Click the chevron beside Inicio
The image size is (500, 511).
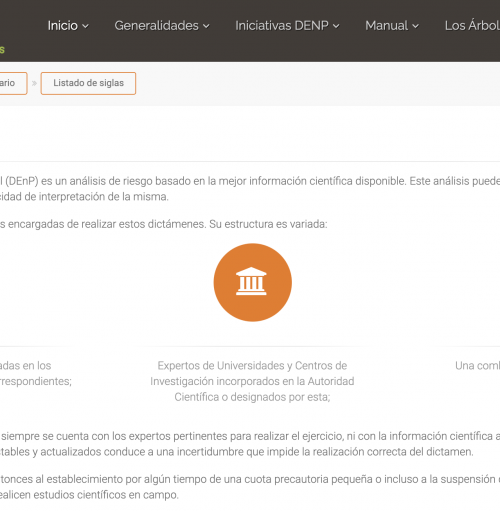(86, 26)
